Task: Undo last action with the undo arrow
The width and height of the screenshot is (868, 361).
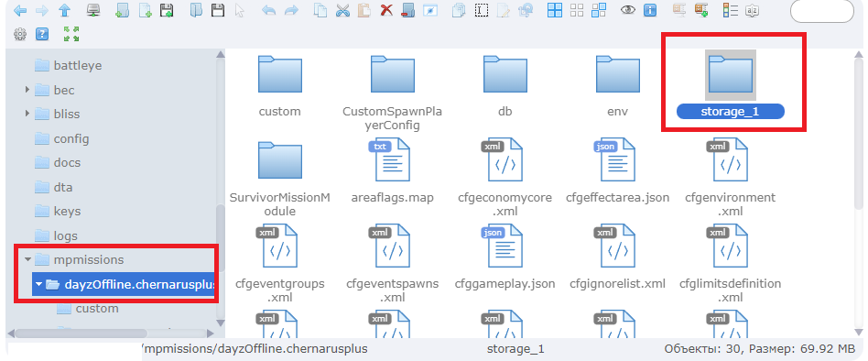Action: pyautogui.click(x=268, y=10)
